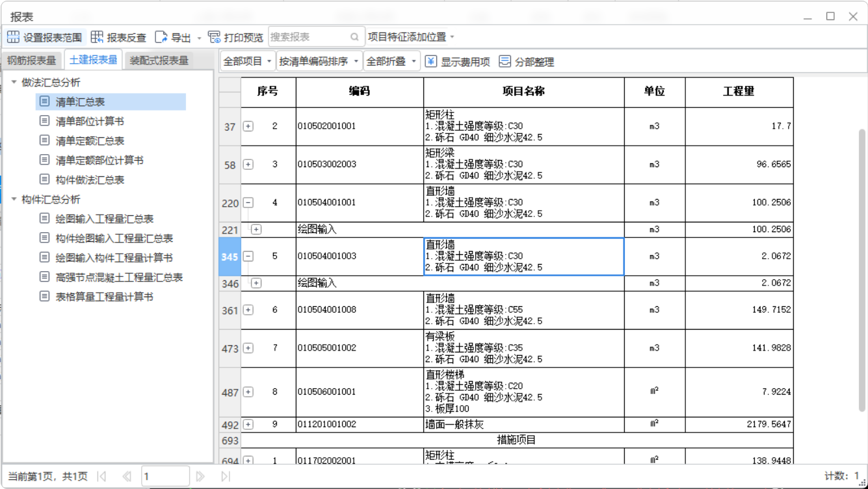Switch to the 土建报表量 tab
This screenshot has height=489, width=868.
tap(94, 60)
